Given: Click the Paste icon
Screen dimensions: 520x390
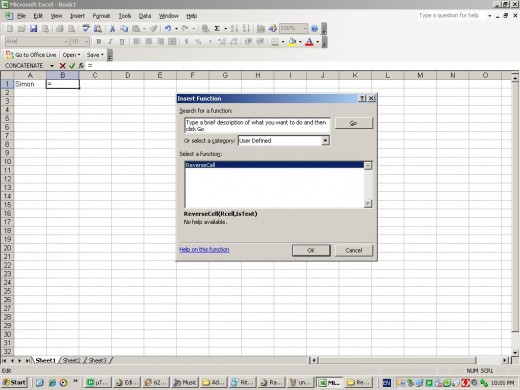Looking at the screenshot, I should tap(136, 29).
